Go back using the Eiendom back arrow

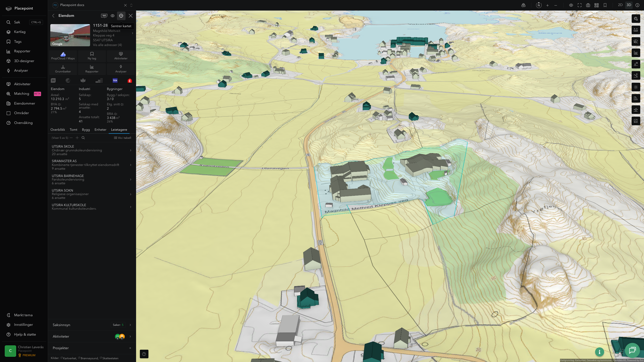53,16
